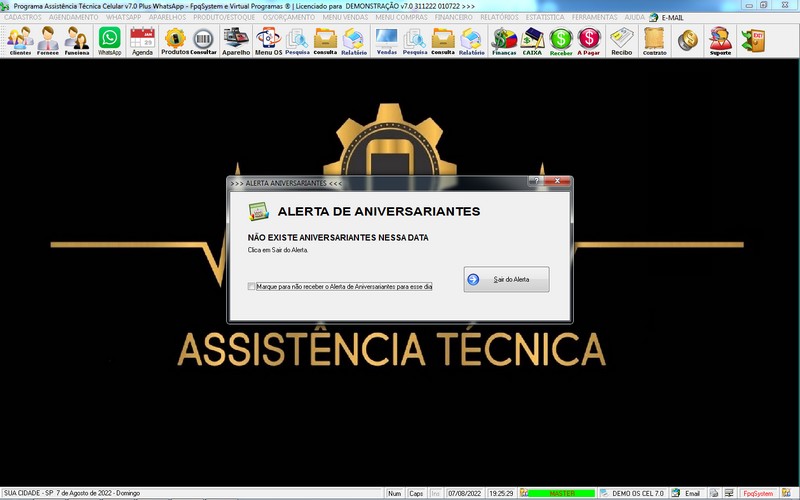Open the Vendas monitor icon

point(387,41)
